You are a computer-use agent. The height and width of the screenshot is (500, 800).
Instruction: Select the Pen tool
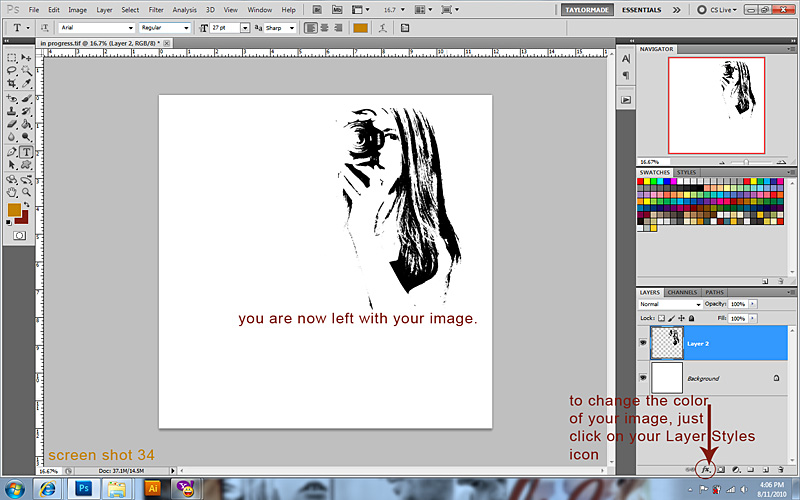12,152
